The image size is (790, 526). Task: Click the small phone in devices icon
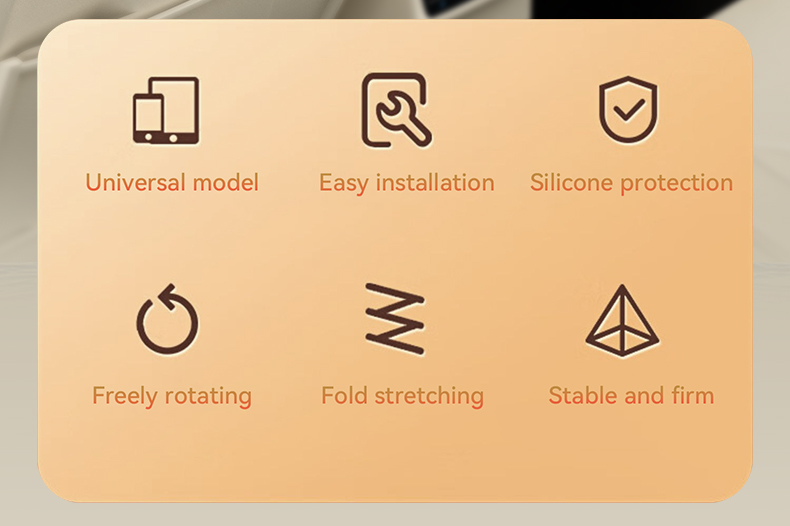(148, 119)
